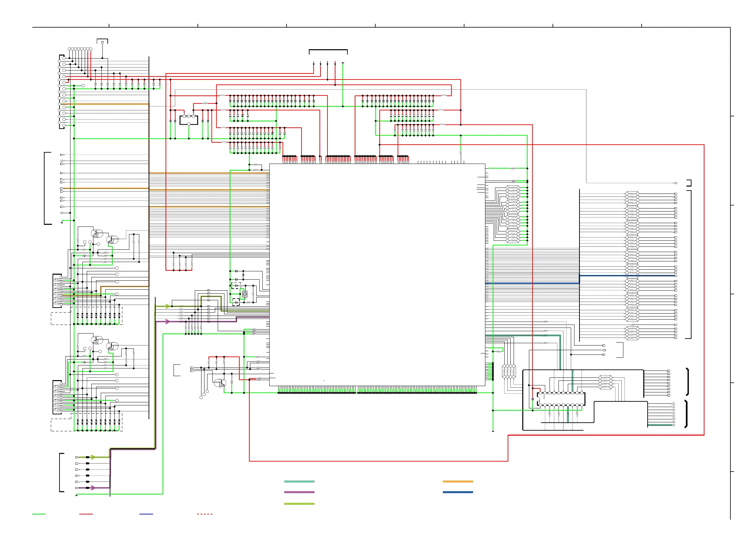The width and height of the screenshot is (754, 560).
Task: Click the small bracket with pin at top-left
Action: [x=102, y=41]
